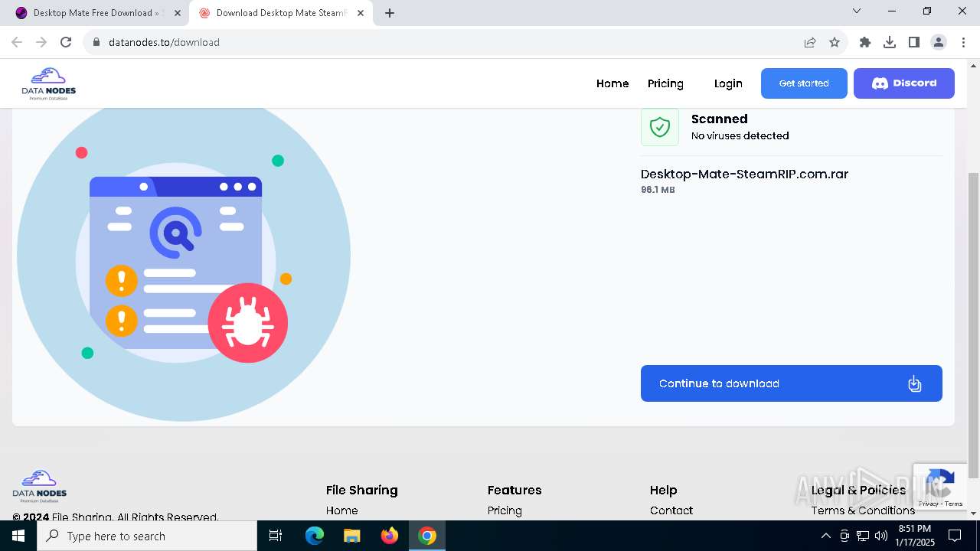Open the Windows Start menu
This screenshot has height=551, width=980.
tap(18, 536)
